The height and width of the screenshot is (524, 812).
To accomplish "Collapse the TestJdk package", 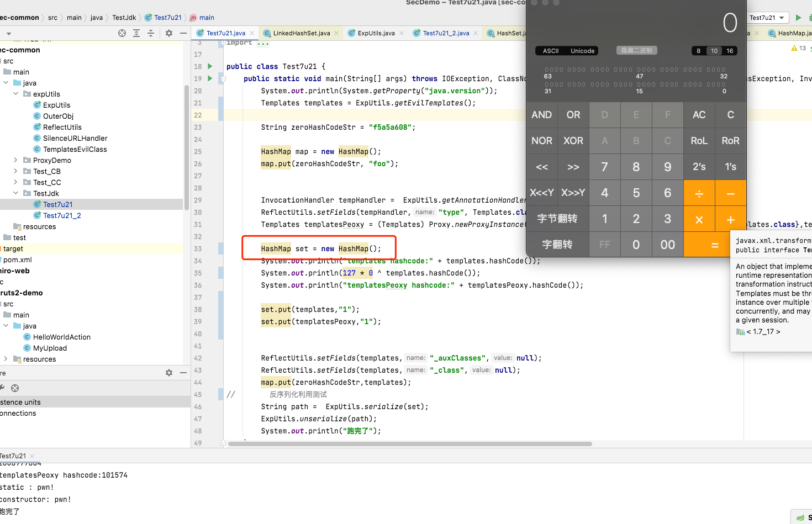I will [16, 193].
